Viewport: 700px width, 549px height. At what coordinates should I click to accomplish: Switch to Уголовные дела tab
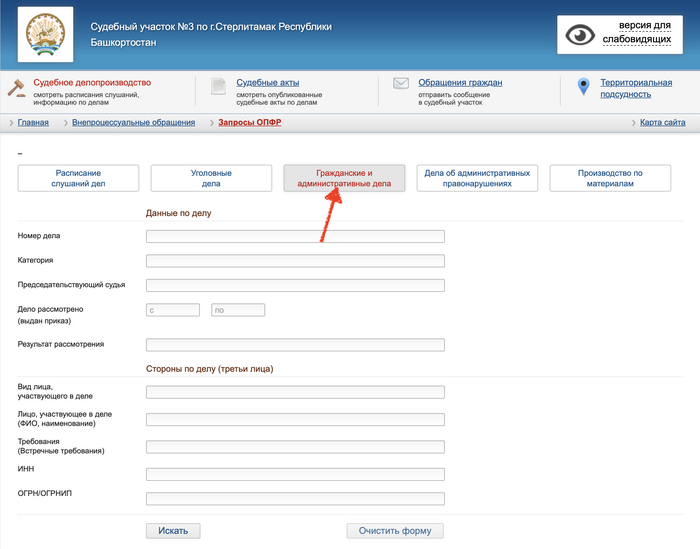point(211,178)
